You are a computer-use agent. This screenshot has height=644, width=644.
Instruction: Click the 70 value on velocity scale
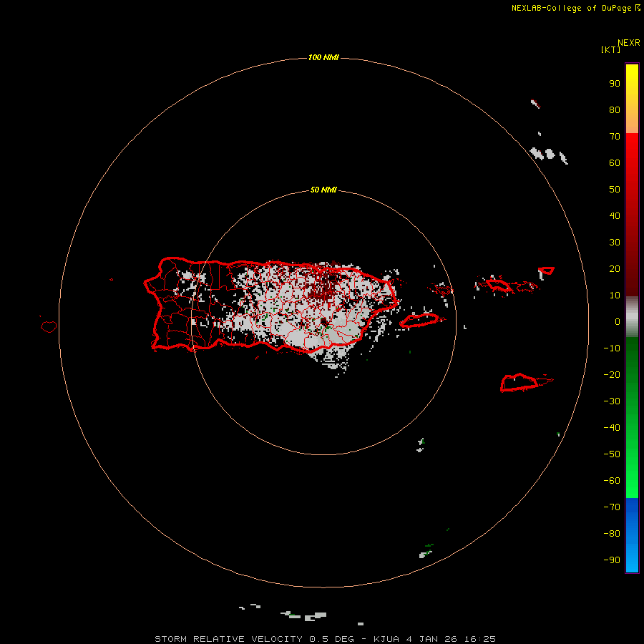click(x=615, y=137)
